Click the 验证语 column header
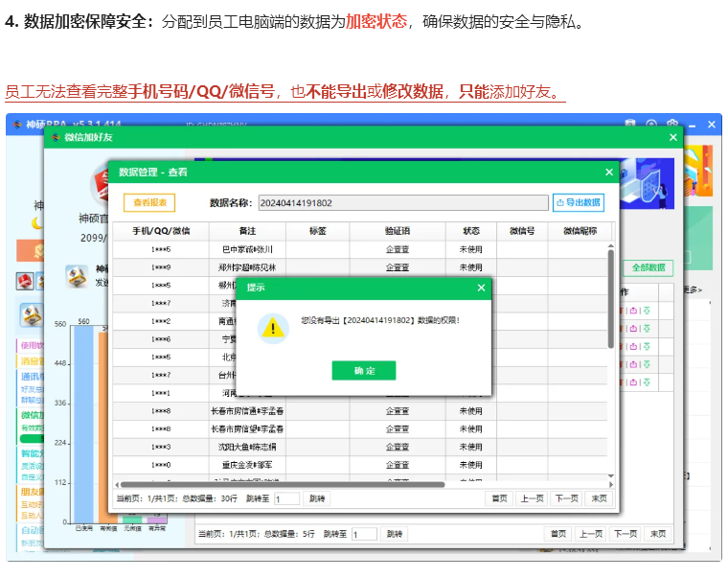 (398, 231)
